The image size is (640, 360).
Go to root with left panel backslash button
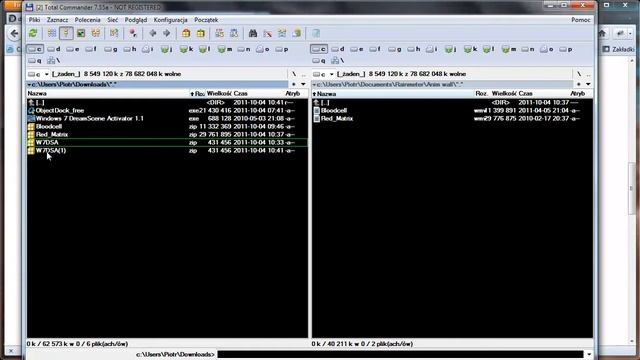coord(293,74)
